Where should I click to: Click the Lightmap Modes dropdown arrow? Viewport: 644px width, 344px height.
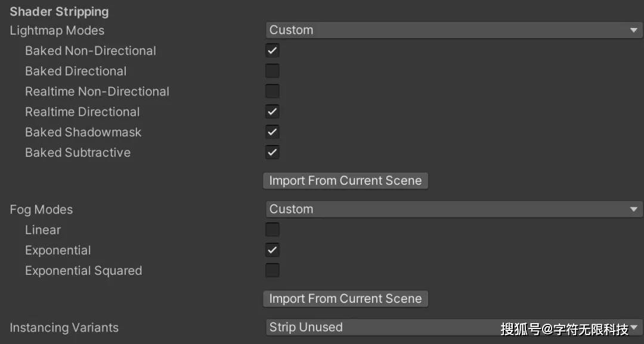tap(634, 29)
